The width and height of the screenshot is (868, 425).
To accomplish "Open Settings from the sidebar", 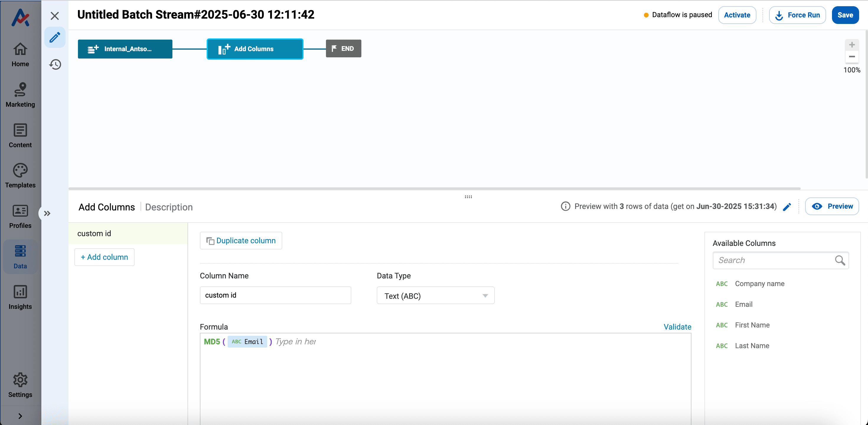I will tap(20, 385).
